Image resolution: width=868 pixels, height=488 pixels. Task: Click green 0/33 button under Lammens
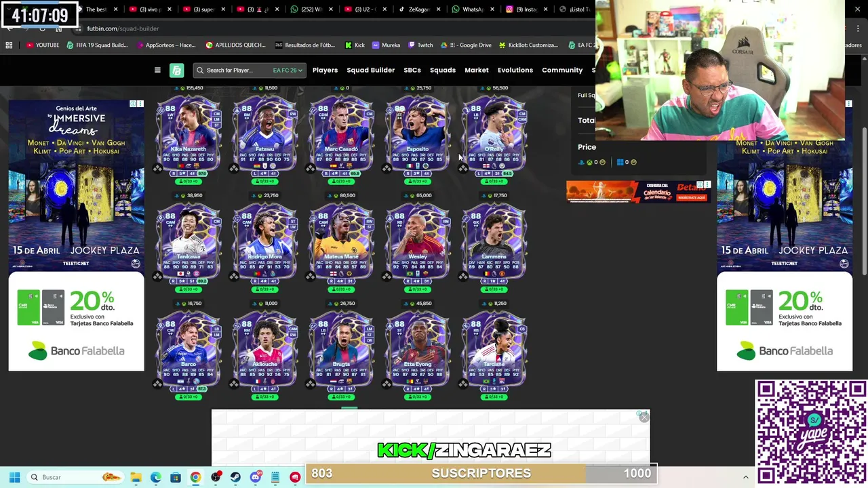point(494,289)
